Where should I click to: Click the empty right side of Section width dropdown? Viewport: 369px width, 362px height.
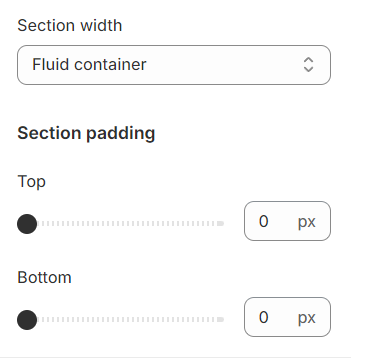225,65
